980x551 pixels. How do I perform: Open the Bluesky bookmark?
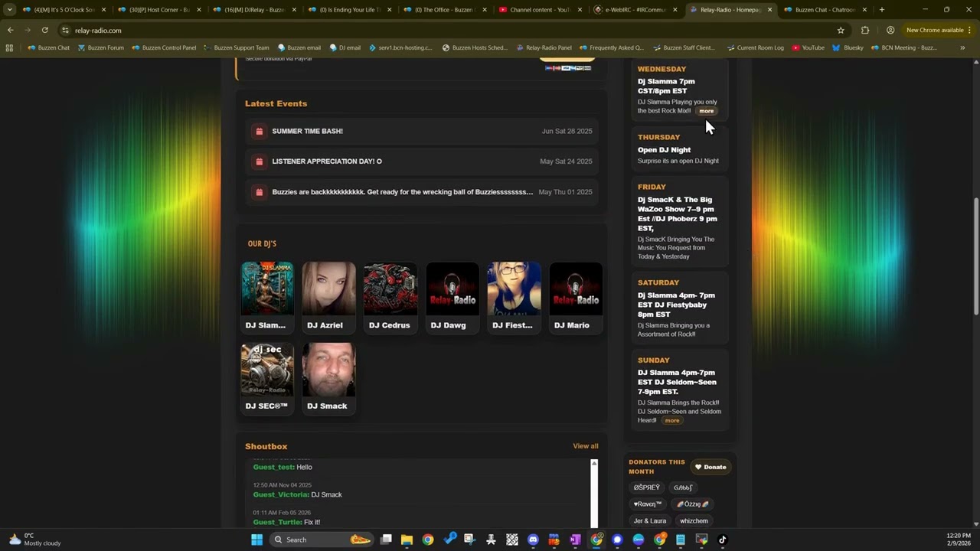coord(848,47)
